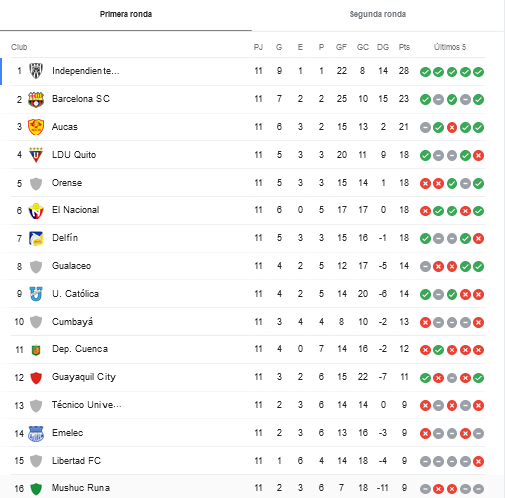Click the Guayaquil City red shield icon
Screen dimensions: 505x498
pyautogui.click(x=36, y=378)
